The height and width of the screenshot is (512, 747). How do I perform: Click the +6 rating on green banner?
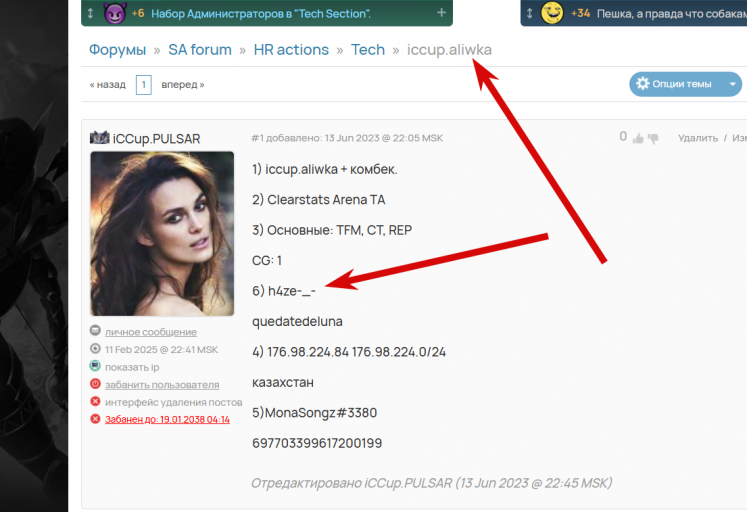point(138,13)
